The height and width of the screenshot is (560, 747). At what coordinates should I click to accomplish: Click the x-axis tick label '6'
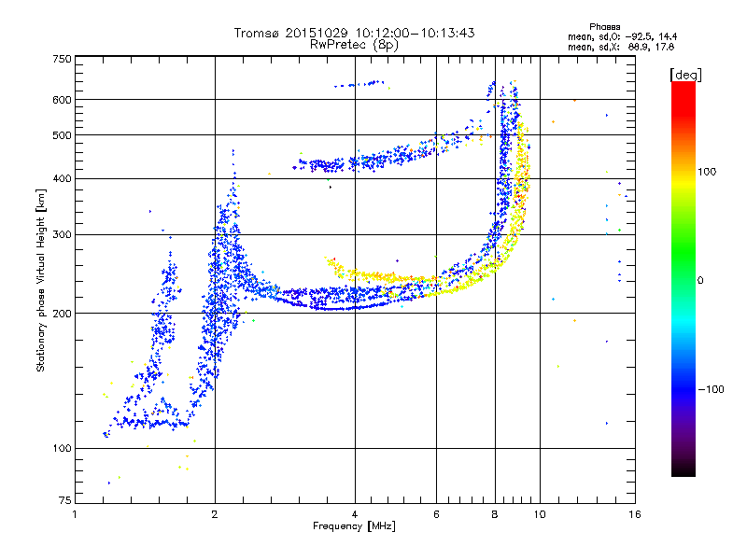436,514
